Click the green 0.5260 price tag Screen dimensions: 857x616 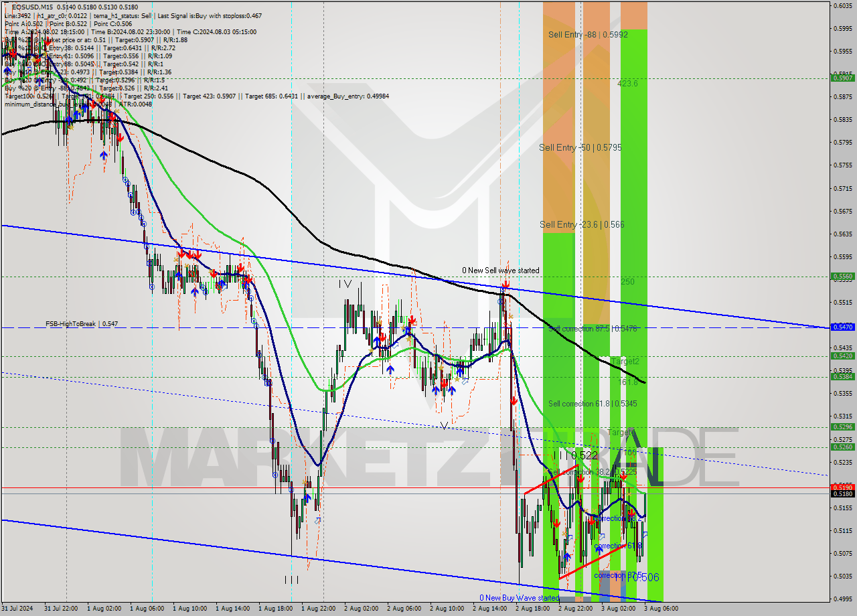tap(842, 447)
